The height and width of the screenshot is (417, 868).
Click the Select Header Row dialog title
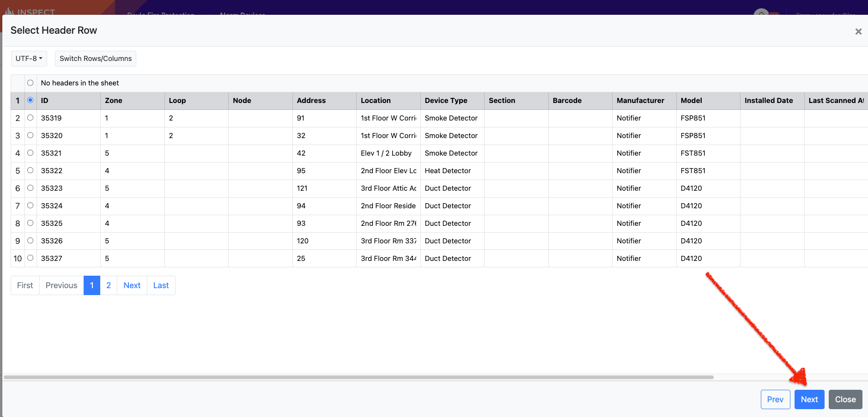54,30
